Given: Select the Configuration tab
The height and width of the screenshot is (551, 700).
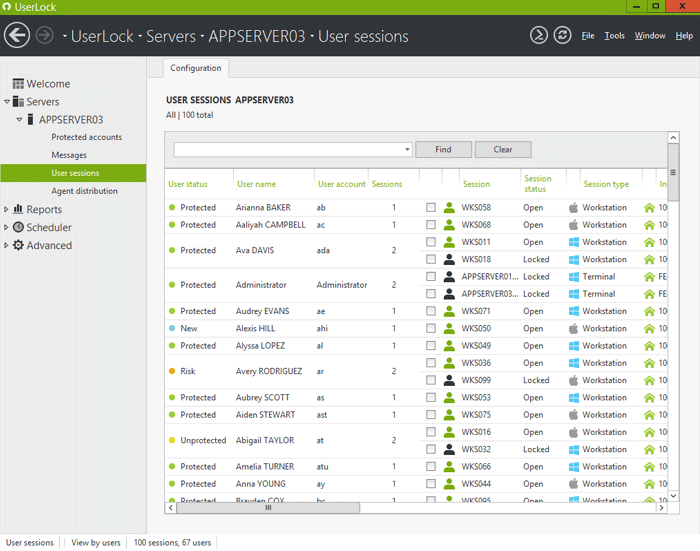Looking at the screenshot, I should [x=196, y=68].
